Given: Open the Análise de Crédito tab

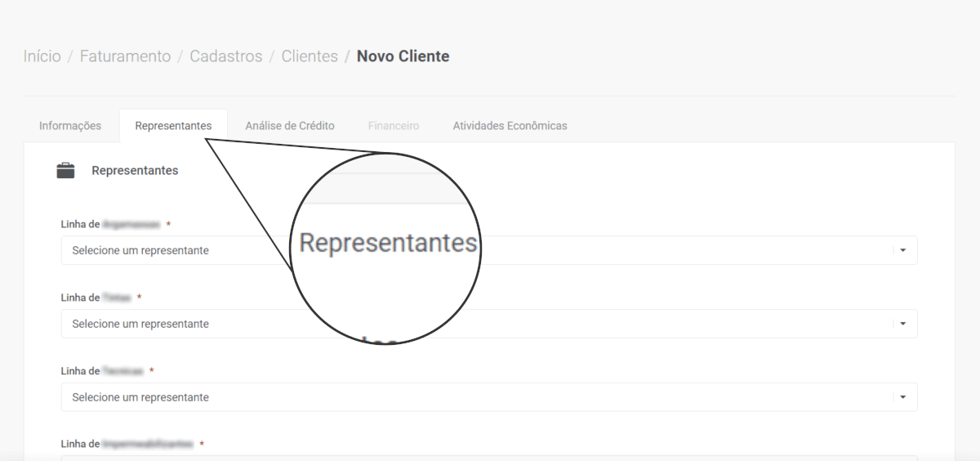Looking at the screenshot, I should coord(290,126).
